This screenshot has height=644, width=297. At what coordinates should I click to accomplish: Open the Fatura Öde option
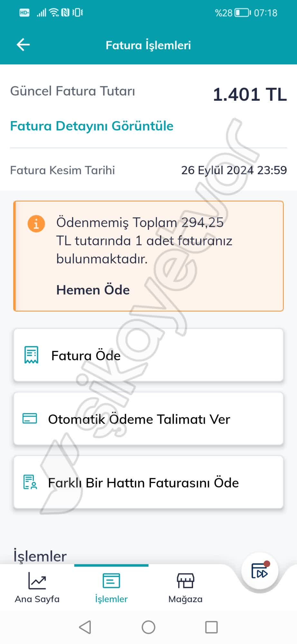148,355
